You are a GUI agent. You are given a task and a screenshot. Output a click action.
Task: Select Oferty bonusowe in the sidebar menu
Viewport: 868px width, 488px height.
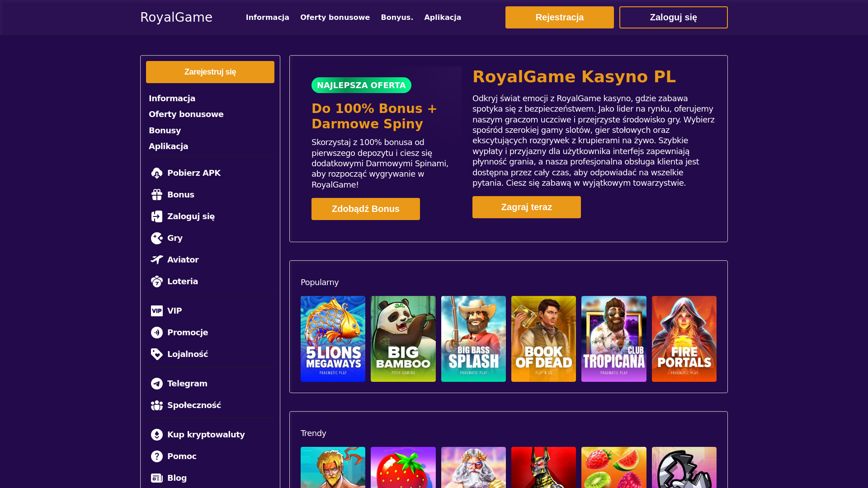[x=186, y=114]
